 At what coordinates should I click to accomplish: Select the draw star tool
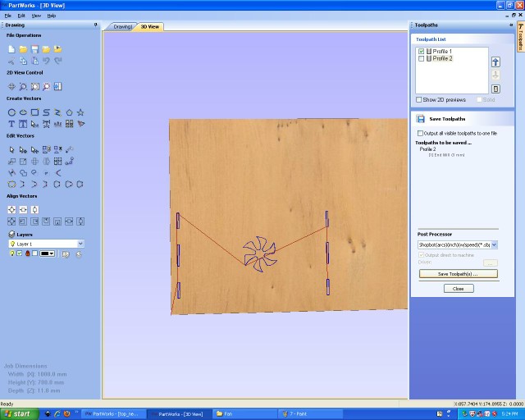point(80,112)
